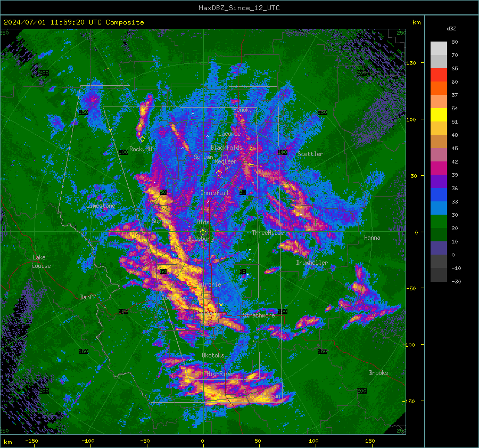Click the Olds town label

[x=203, y=222]
